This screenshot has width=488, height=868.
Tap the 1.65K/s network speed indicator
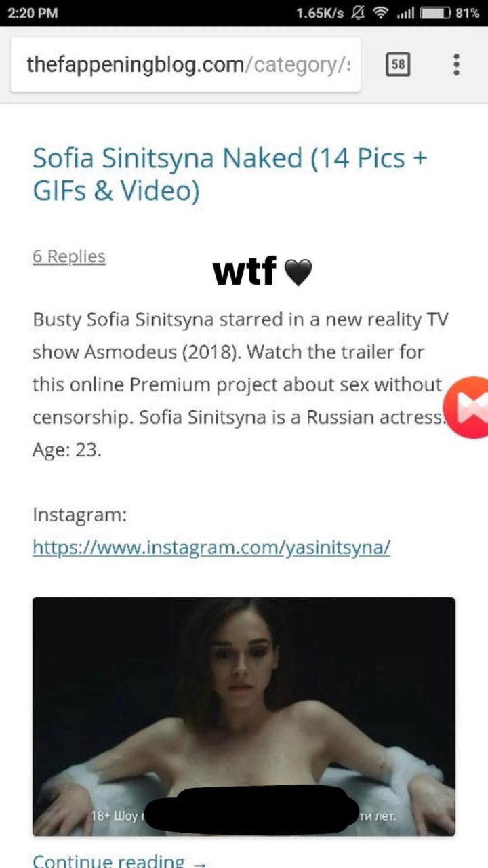pyautogui.click(x=320, y=13)
